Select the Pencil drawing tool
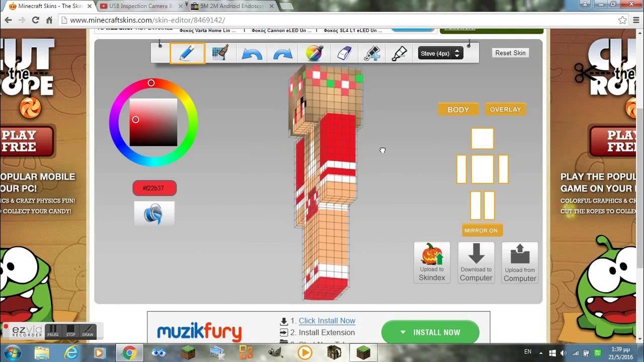Viewport: 644px width, 362px height. pyautogui.click(x=187, y=53)
